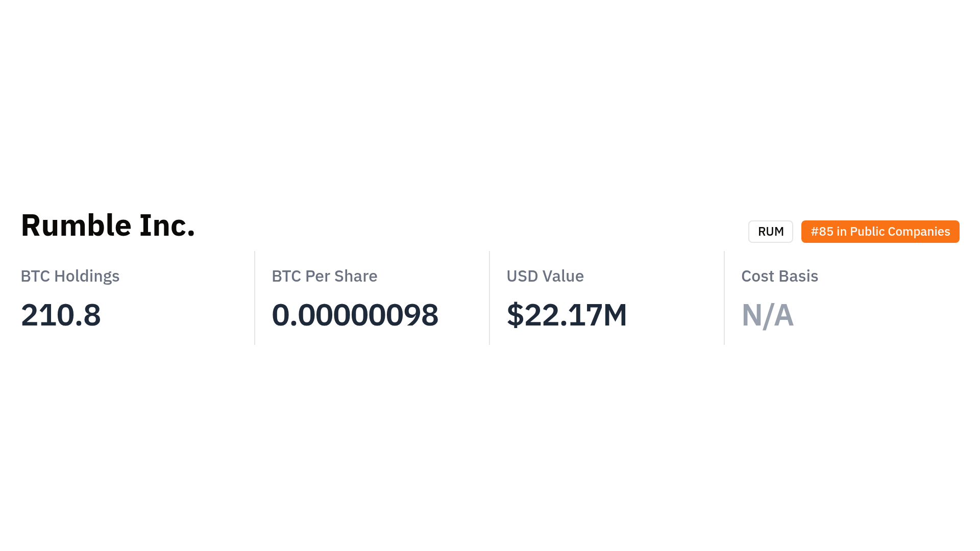Click the #85 rank in orange badge

tap(822, 232)
